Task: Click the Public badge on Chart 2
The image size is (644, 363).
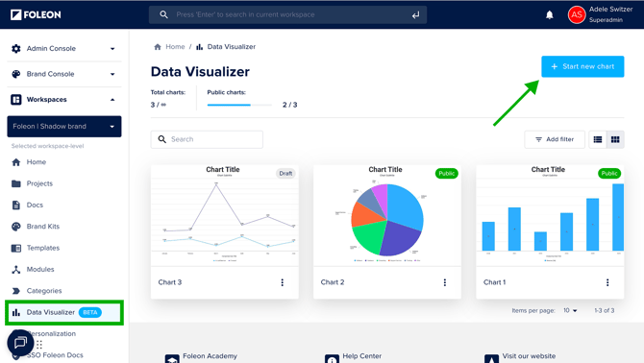Action: click(446, 174)
